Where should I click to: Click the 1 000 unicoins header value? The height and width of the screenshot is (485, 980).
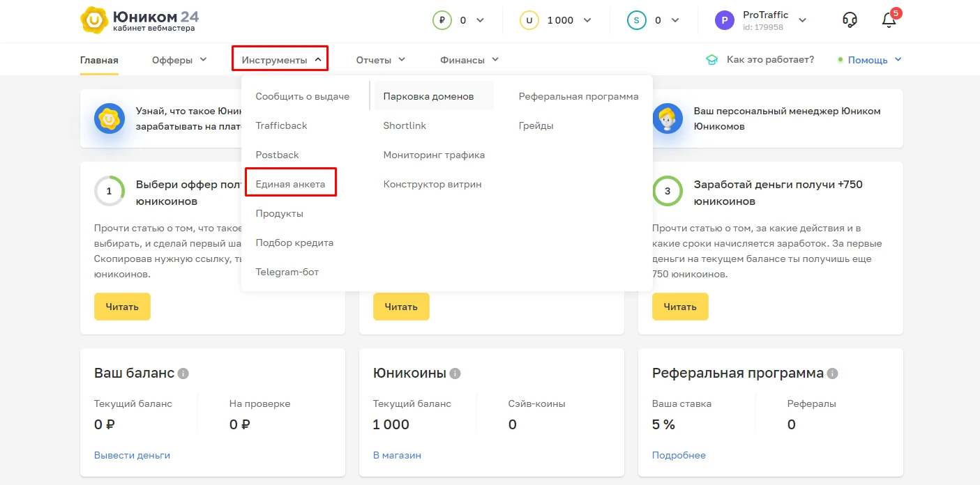point(560,20)
